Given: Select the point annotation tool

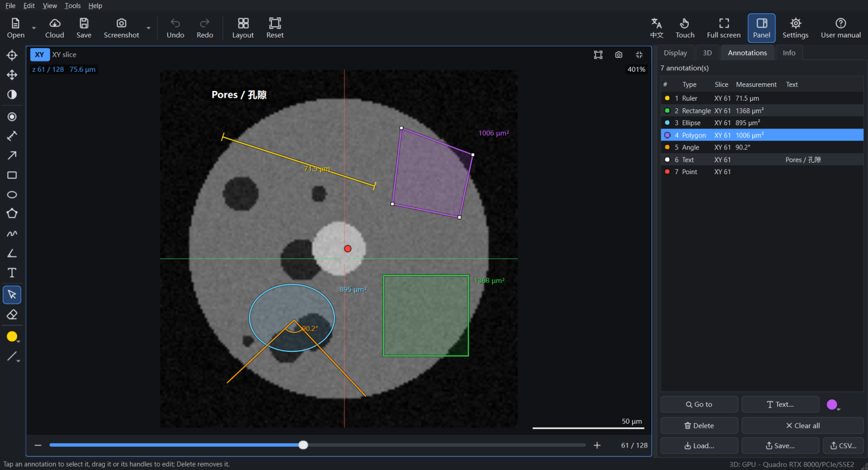Looking at the screenshot, I should point(12,117).
